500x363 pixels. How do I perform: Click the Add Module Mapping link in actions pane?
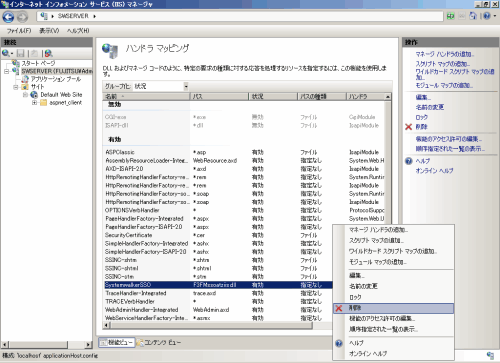point(444,85)
